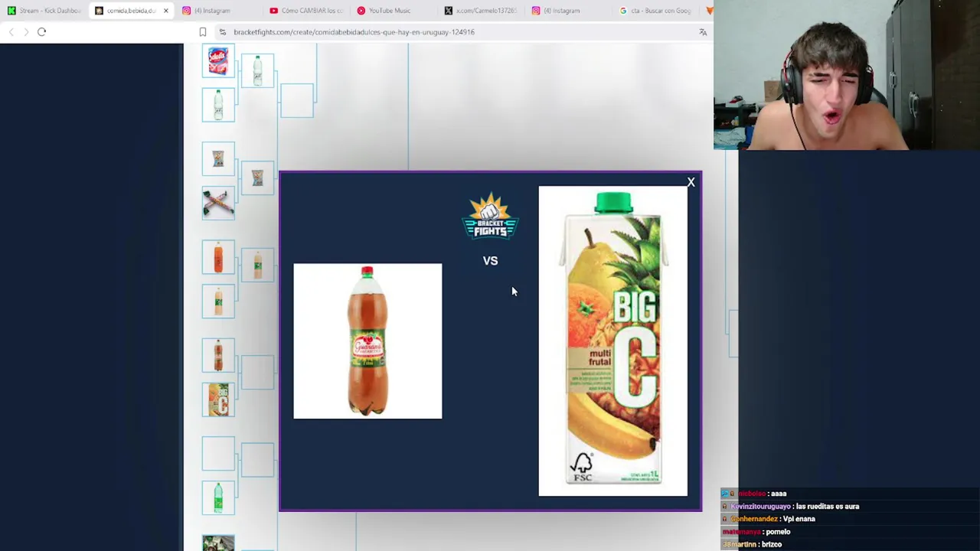Open the Cómo CAMBIAR YouTube tab

click(x=306, y=11)
